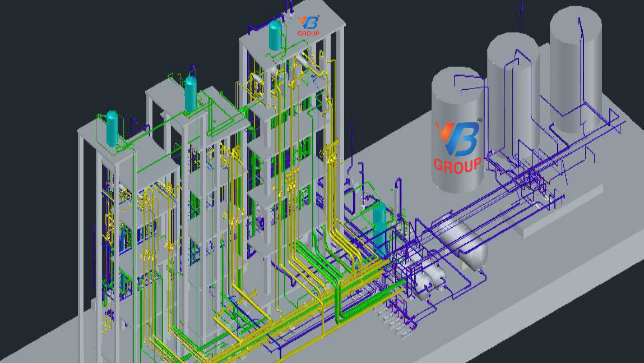Select the cyan vessel on the middle tower
The width and height of the screenshot is (644, 363).
click(190, 93)
